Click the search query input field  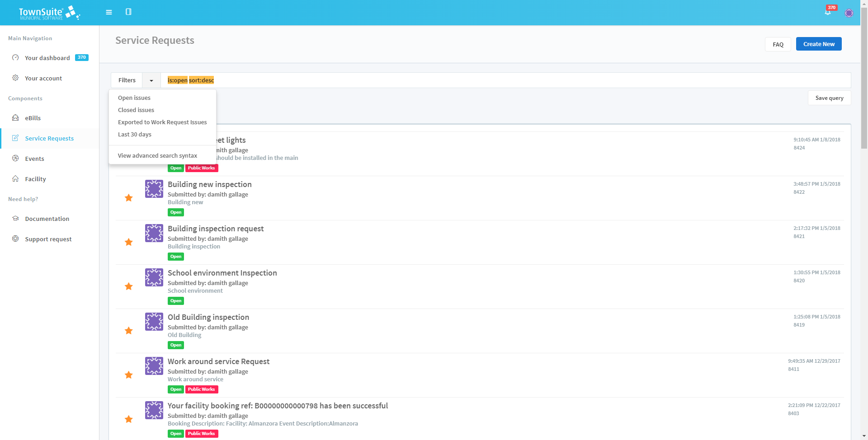tap(506, 80)
